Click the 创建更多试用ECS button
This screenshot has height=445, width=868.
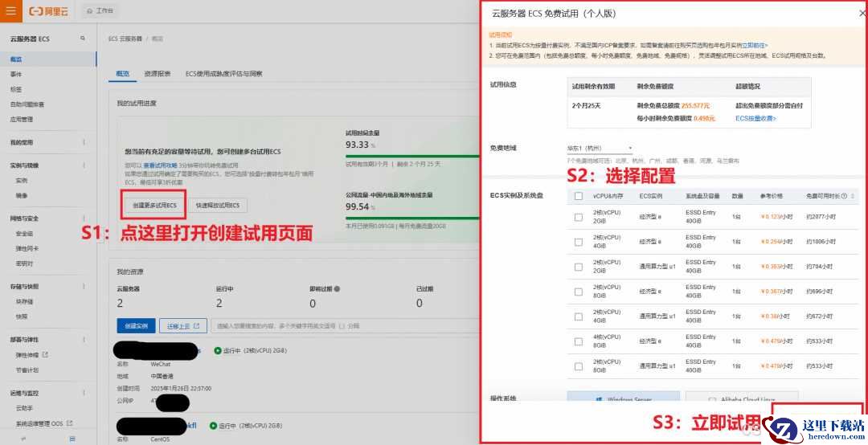tap(154, 206)
